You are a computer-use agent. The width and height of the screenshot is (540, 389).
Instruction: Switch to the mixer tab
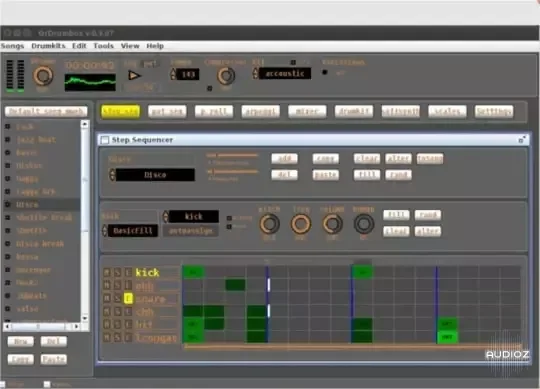coord(307,112)
